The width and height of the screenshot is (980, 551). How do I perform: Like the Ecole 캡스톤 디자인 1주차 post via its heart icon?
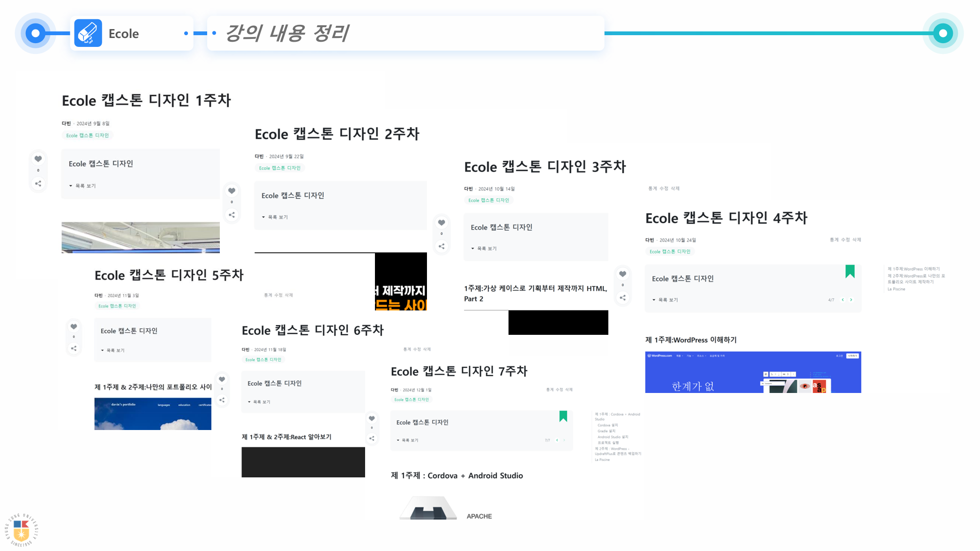coord(38,159)
